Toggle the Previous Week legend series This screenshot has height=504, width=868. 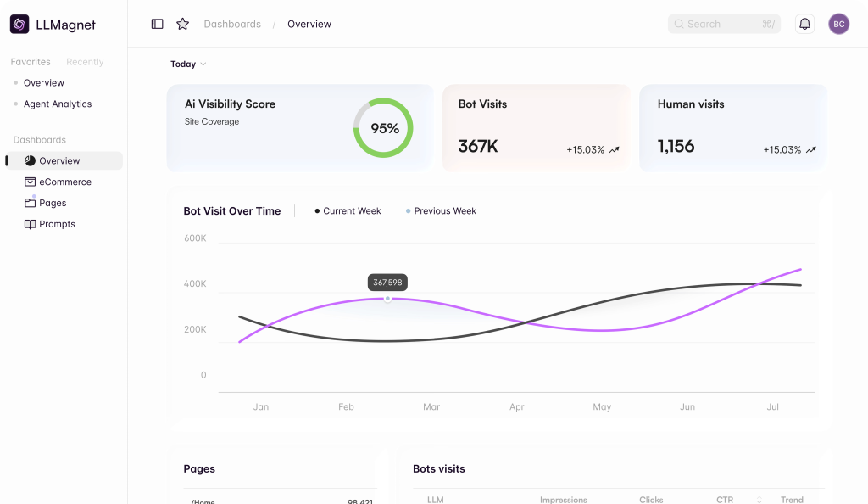coord(441,211)
